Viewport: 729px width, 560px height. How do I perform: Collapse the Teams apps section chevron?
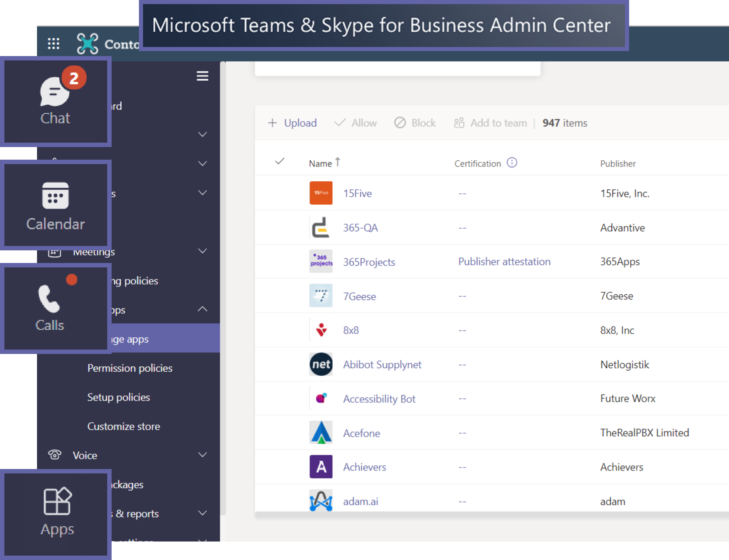click(x=202, y=309)
